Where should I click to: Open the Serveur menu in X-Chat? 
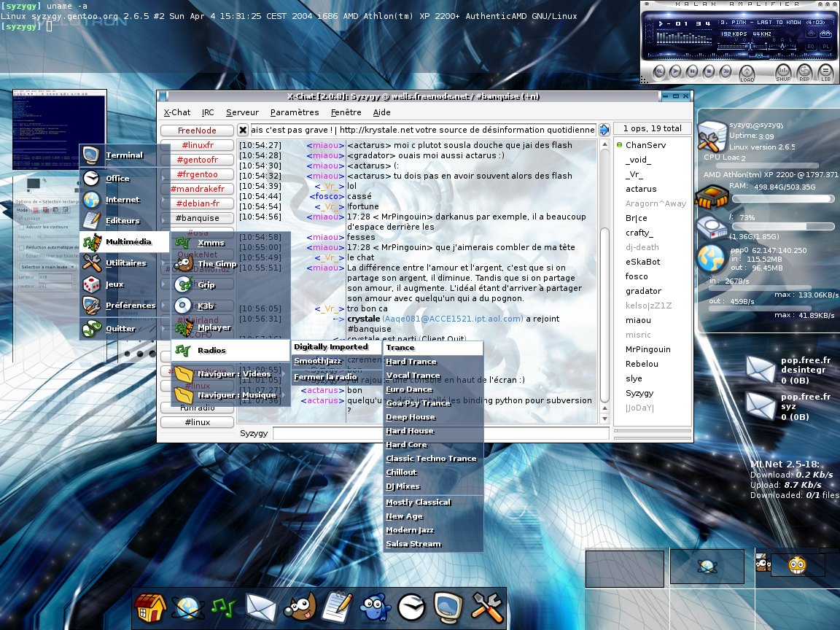(242, 112)
